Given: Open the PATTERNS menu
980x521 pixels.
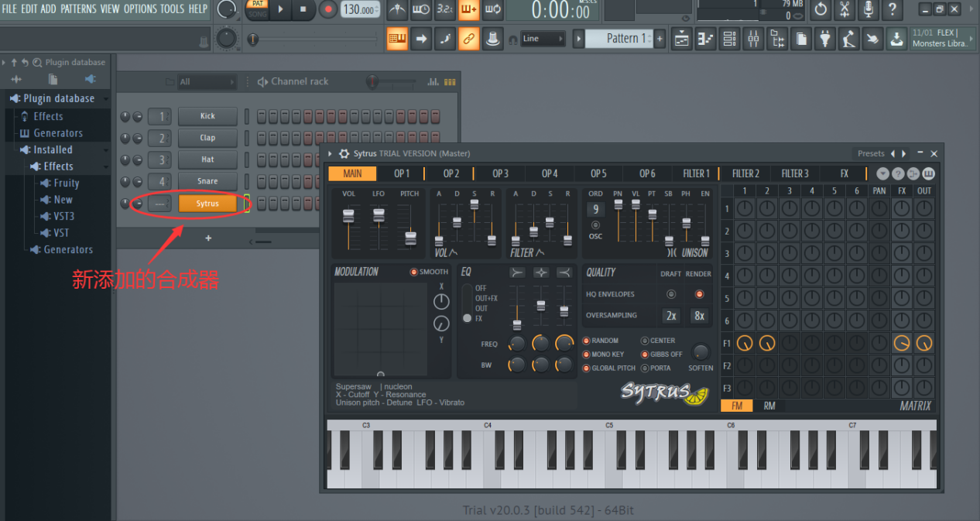Looking at the screenshot, I should (79, 9).
